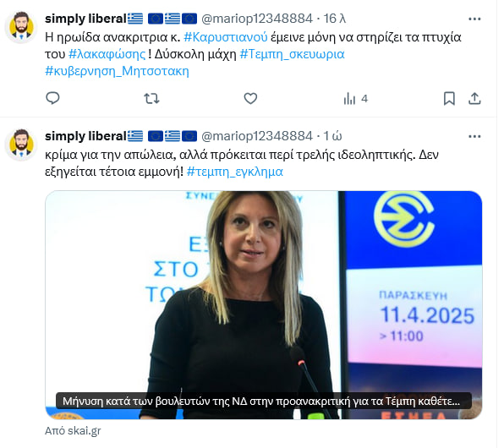Screen dimensions: 504x448
Task: View analytics showing 4 views
Action: [x=355, y=99]
